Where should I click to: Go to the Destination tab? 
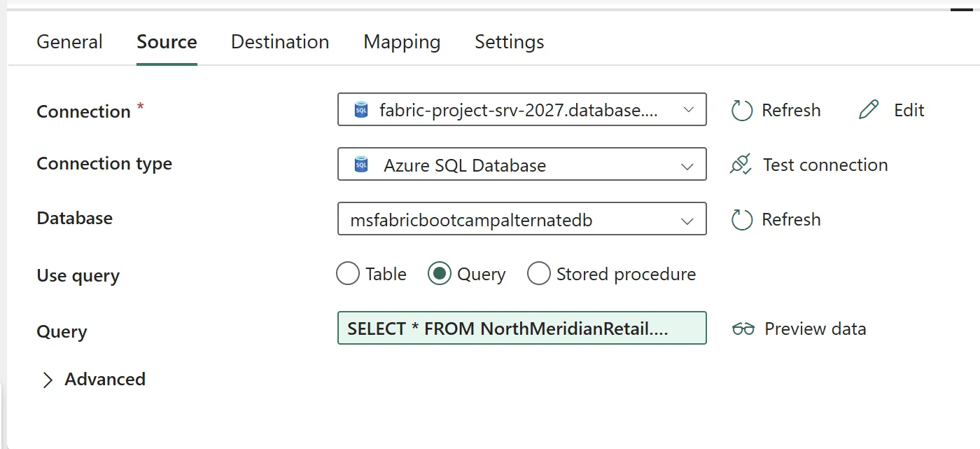(280, 42)
